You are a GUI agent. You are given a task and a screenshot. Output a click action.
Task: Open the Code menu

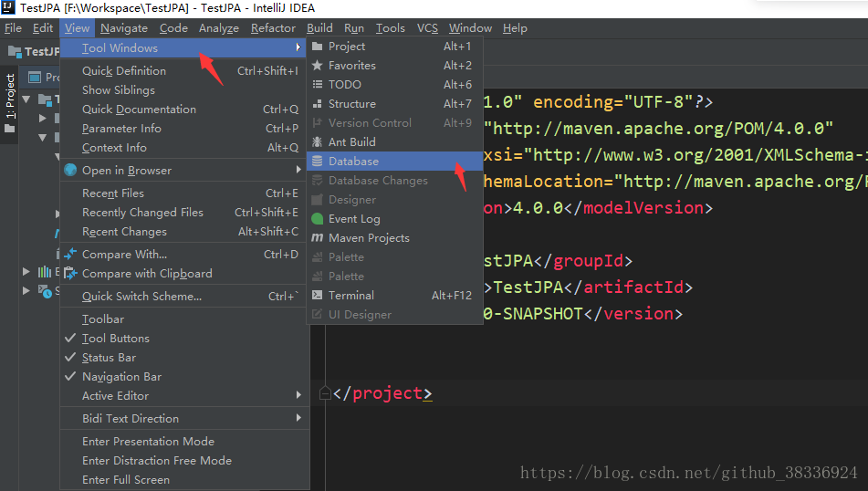[173, 28]
